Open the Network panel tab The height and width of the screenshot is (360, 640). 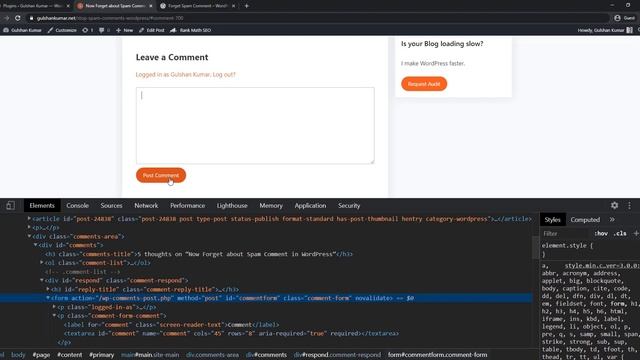click(x=146, y=206)
